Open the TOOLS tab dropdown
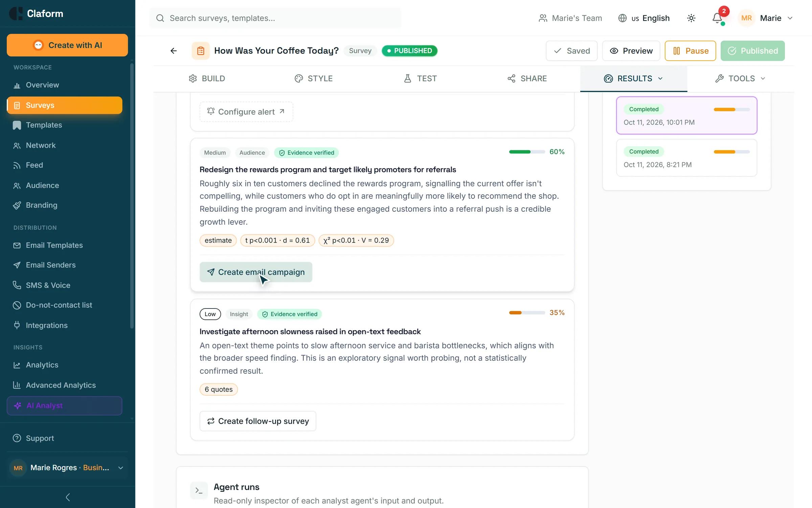This screenshot has width=812, height=508. click(740, 79)
